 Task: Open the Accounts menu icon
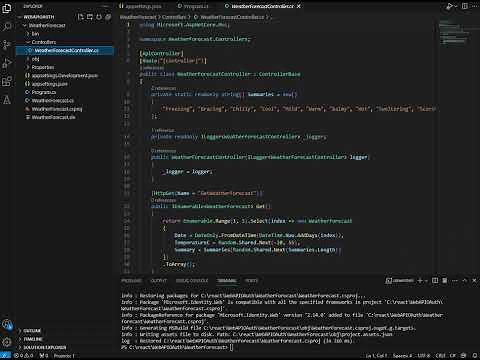tap(7, 324)
